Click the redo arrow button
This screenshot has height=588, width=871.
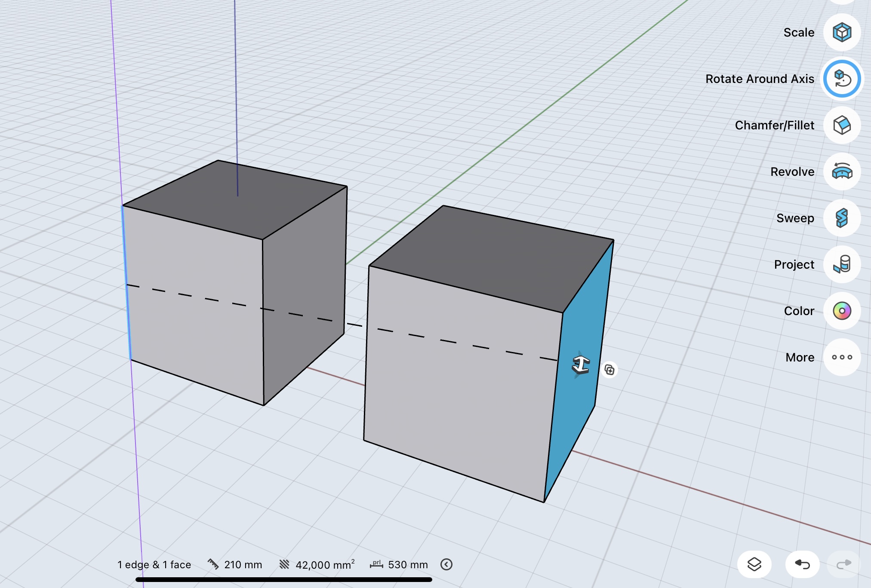(843, 564)
